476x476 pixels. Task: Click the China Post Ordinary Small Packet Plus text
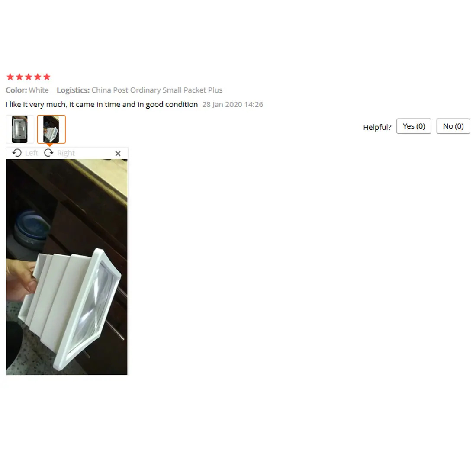(157, 90)
